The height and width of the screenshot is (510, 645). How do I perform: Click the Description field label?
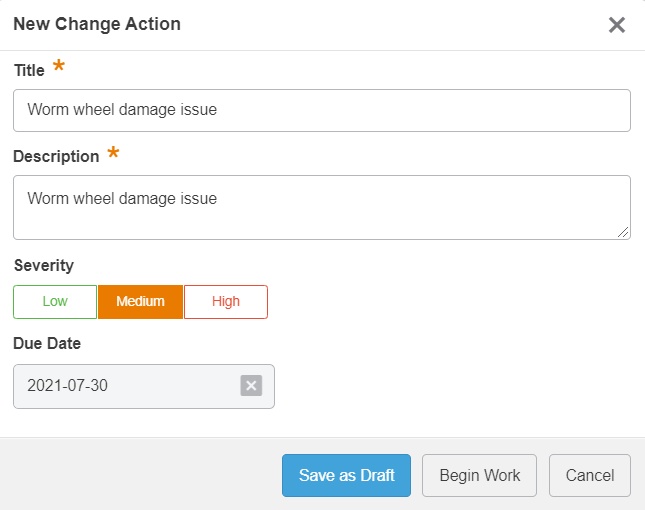pyautogui.click(x=56, y=156)
